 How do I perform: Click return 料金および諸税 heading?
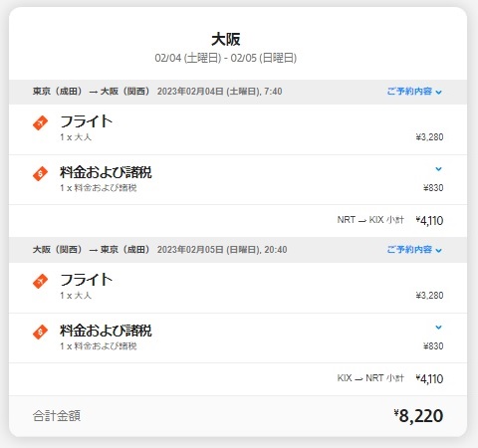[x=106, y=331]
